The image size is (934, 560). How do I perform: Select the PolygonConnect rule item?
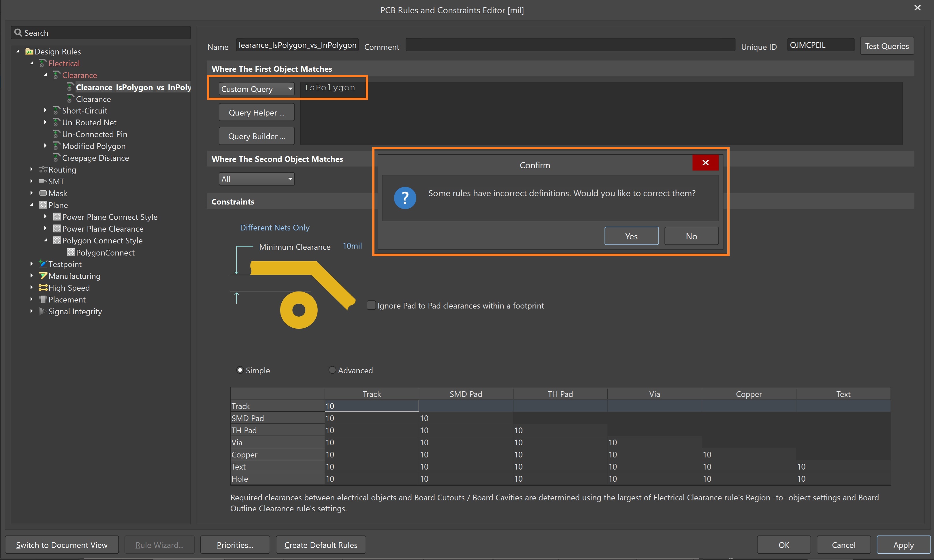click(105, 252)
